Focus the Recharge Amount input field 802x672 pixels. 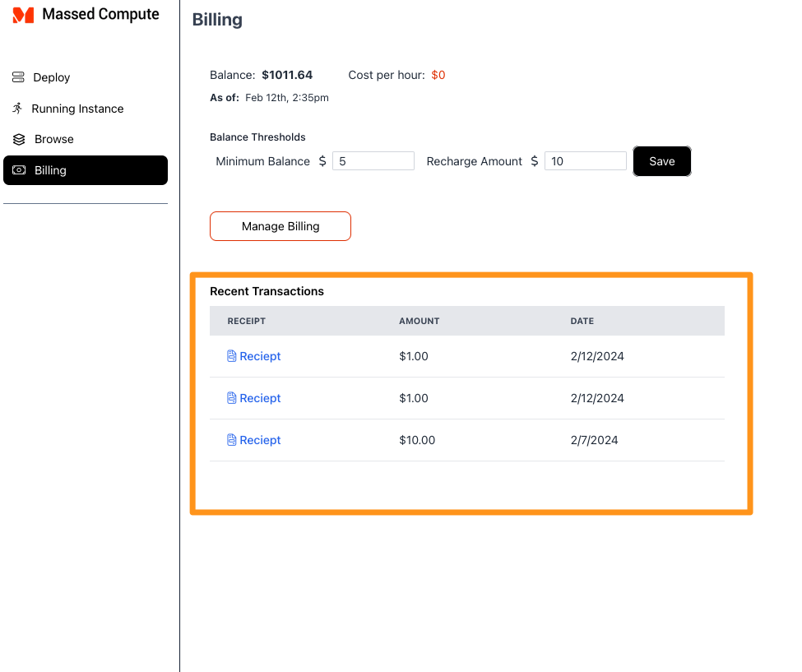586,161
